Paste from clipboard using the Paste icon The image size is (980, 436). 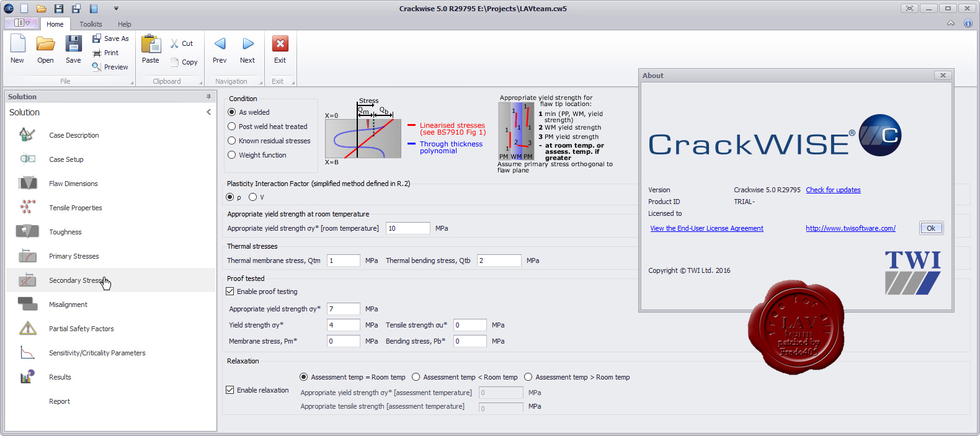151,44
